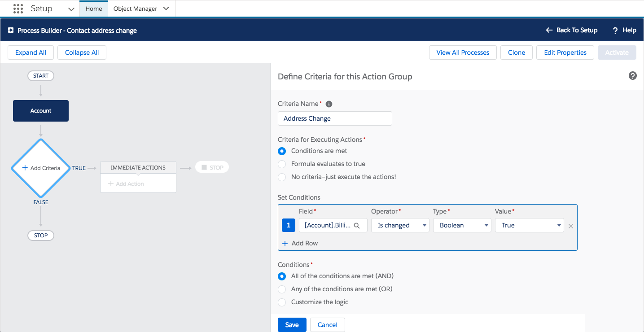Expand the Object Manager tab chevron
The image size is (644, 332).
point(166,9)
